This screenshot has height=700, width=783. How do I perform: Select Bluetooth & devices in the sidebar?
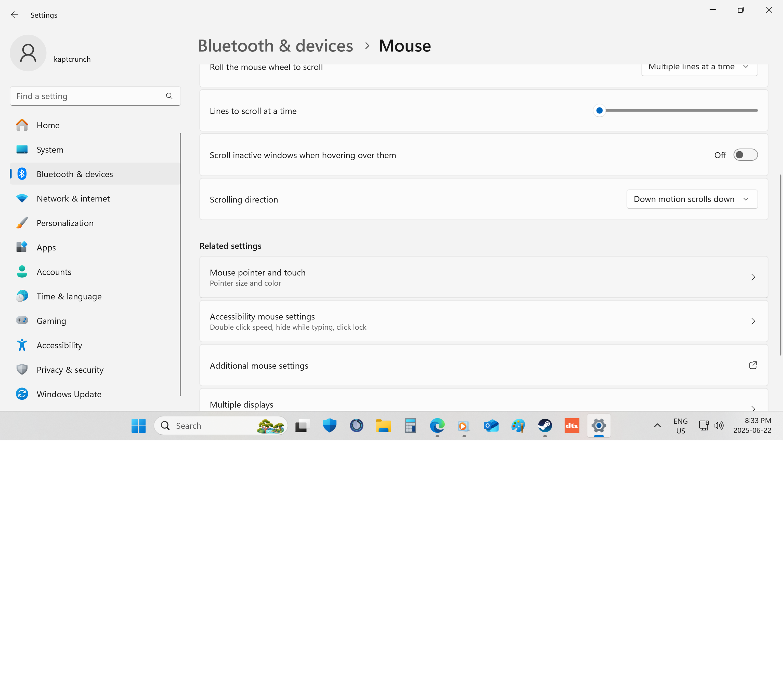click(x=95, y=174)
